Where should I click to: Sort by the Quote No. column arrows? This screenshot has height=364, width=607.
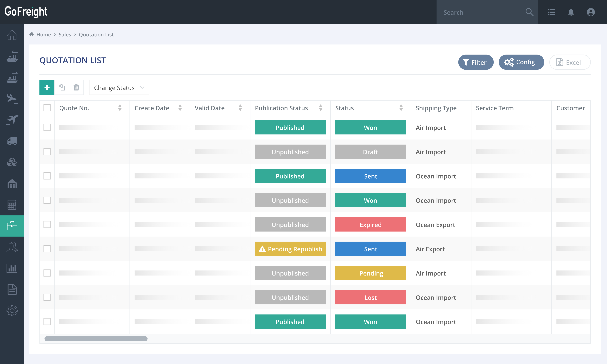120,108
